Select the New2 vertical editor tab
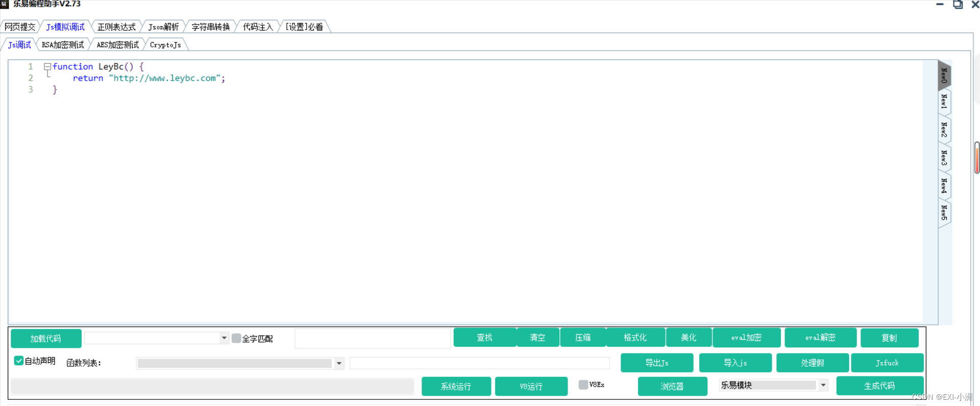 tap(944, 130)
